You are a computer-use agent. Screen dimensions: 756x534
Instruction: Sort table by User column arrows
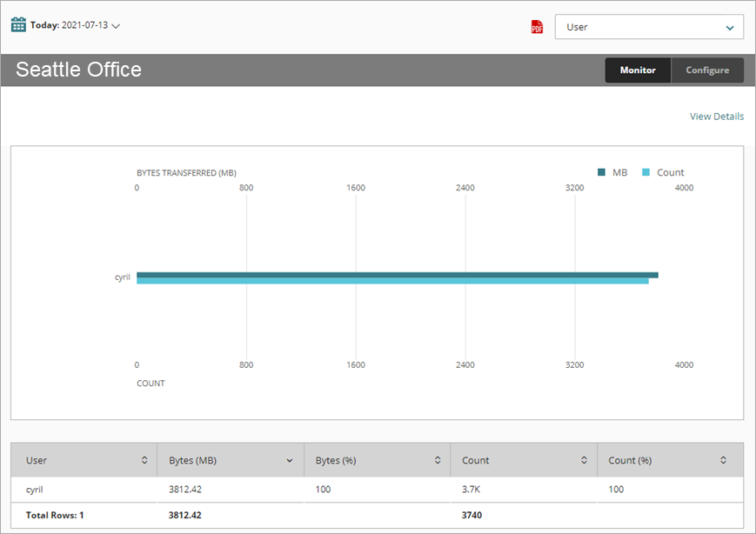(144, 460)
